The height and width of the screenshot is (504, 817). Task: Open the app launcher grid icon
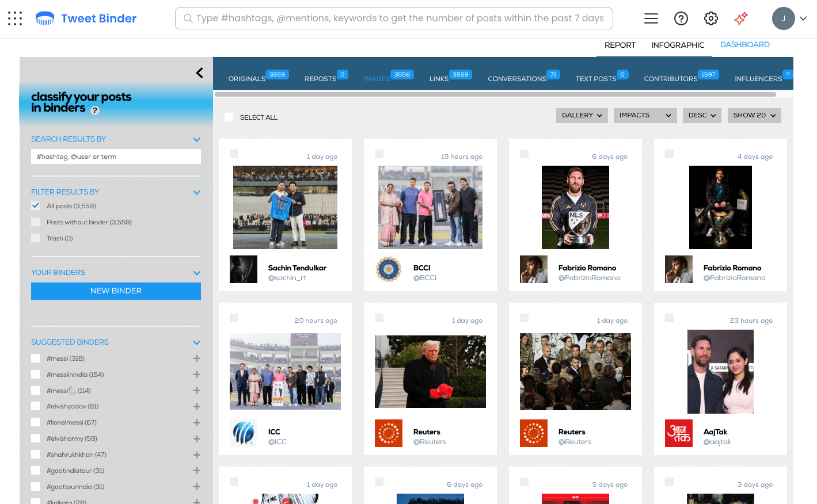click(x=14, y=18)
